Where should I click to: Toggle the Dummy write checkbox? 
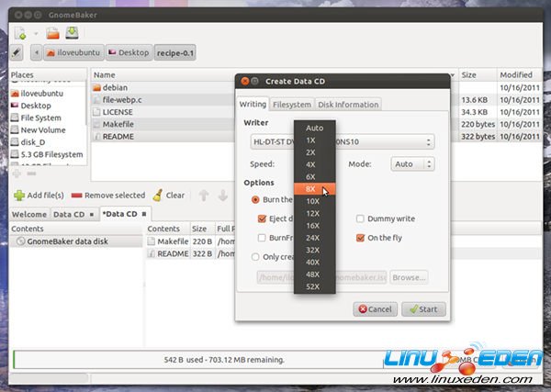[x=361, y=218]
